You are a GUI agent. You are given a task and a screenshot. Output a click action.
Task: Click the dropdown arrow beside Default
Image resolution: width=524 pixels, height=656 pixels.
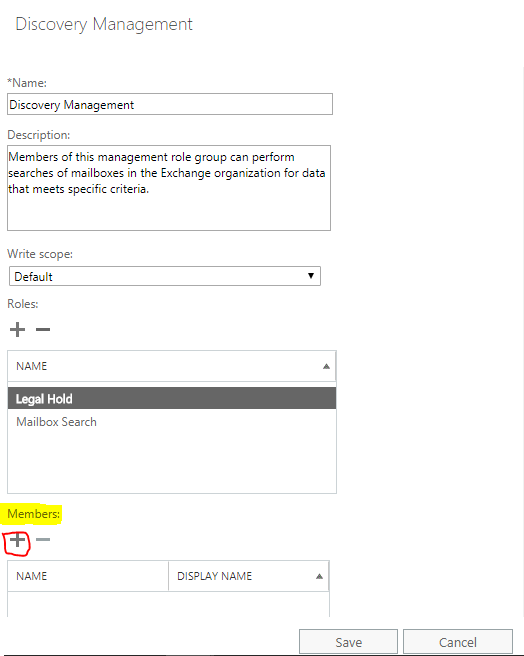(x=311, y=276)
